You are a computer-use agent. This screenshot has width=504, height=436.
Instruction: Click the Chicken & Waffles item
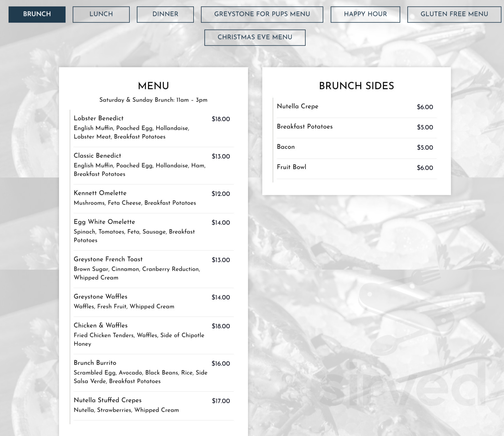(x=100, y=326)
